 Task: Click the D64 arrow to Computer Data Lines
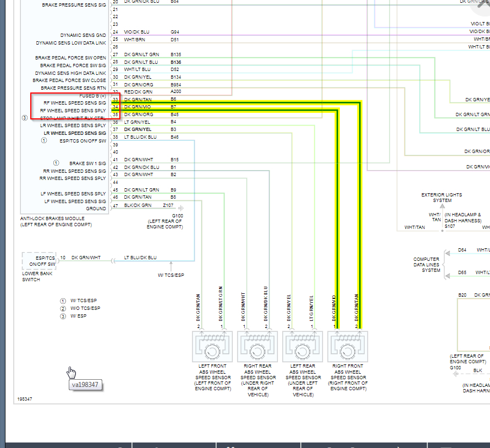(x=448, y=253)
